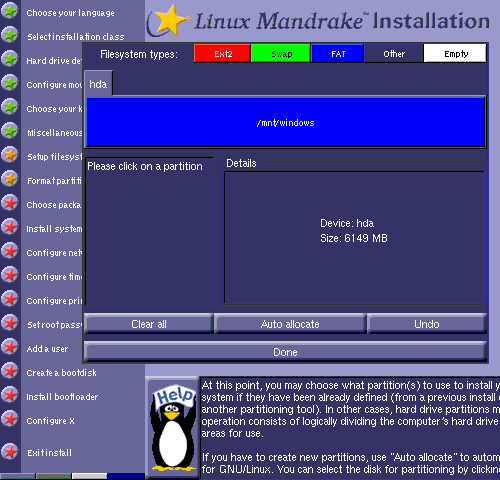Screen dimensions: 500x480
Task: Click the 'Device: hda' details text
Action: pos(347,223)
